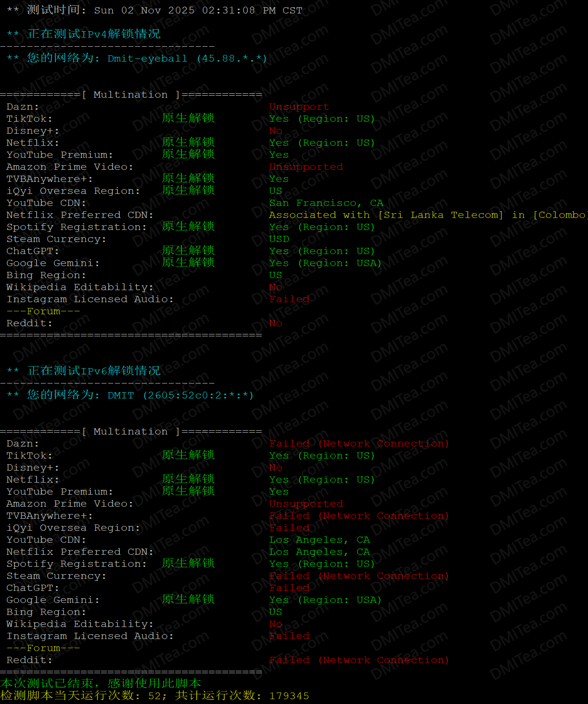588x704 pixels.
Task: Click the IPv4 Reddit No result
Action: [275, 323]
